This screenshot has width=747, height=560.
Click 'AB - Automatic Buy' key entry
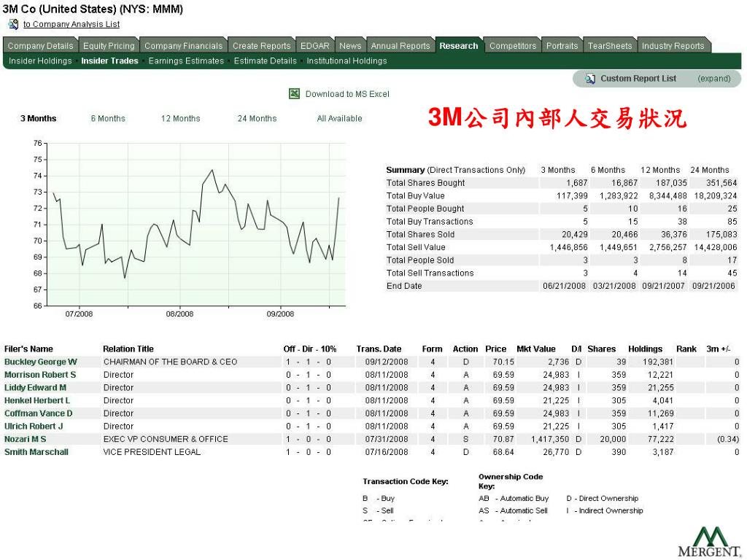pos(514,498)
